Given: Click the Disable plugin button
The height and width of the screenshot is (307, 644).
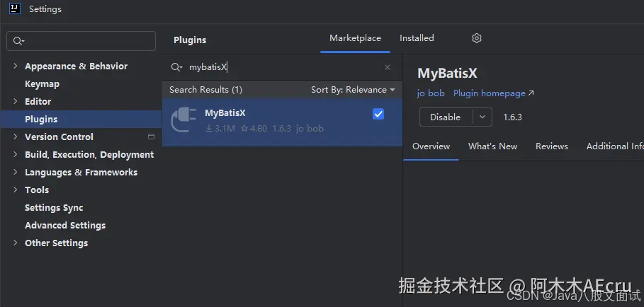Looking at the screenshot, I should (x=445, y=117).
